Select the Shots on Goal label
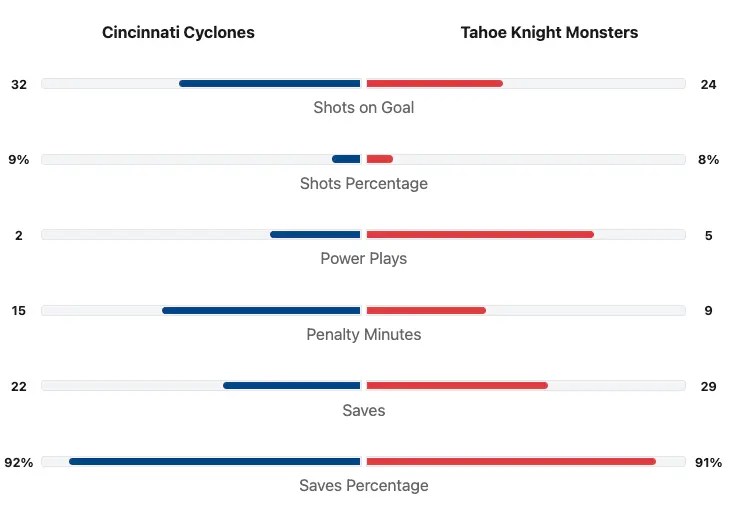Screen dimensions: 738x508 click(x=363, y=107)
